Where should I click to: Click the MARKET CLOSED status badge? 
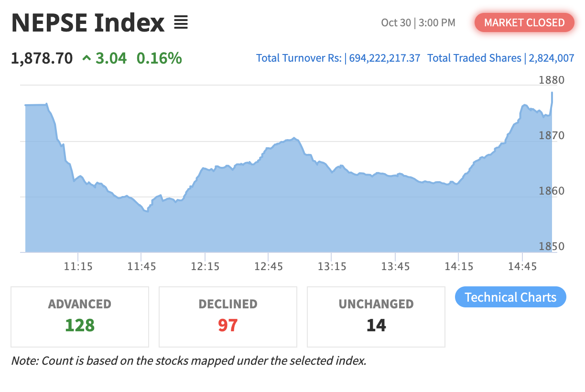[524, 22]
